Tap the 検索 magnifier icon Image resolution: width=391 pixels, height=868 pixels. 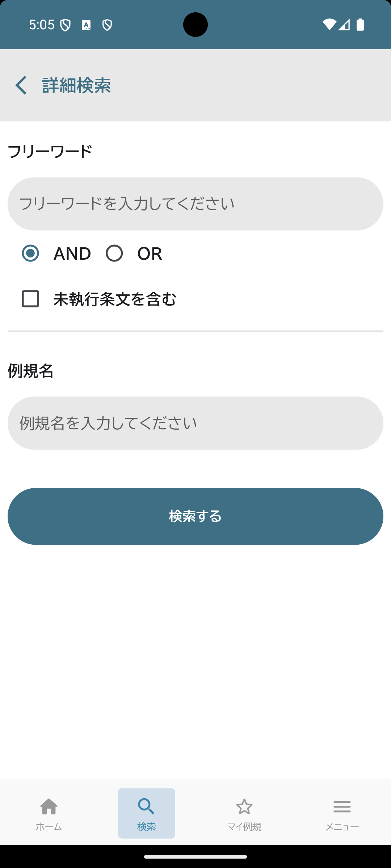[x=146, y=807]
